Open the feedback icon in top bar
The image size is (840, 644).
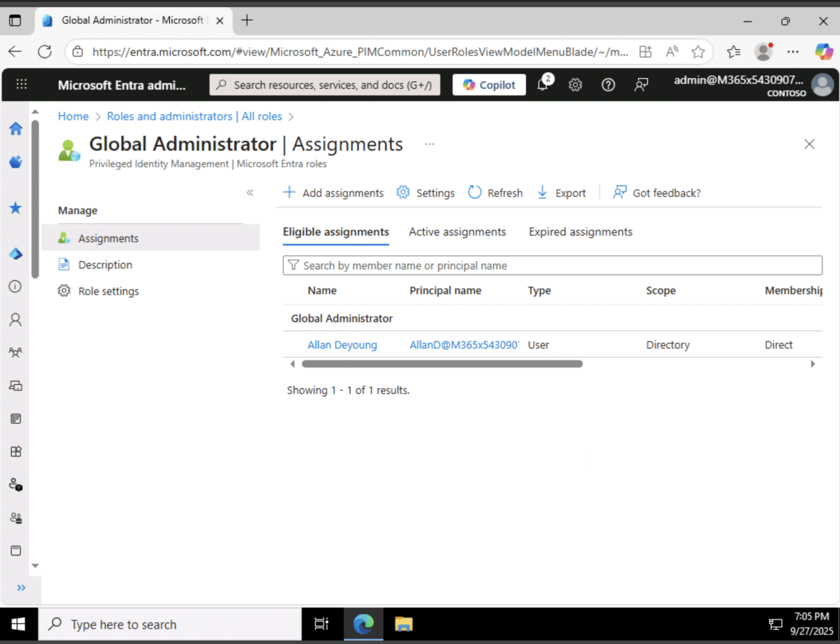tap(641, 85)
